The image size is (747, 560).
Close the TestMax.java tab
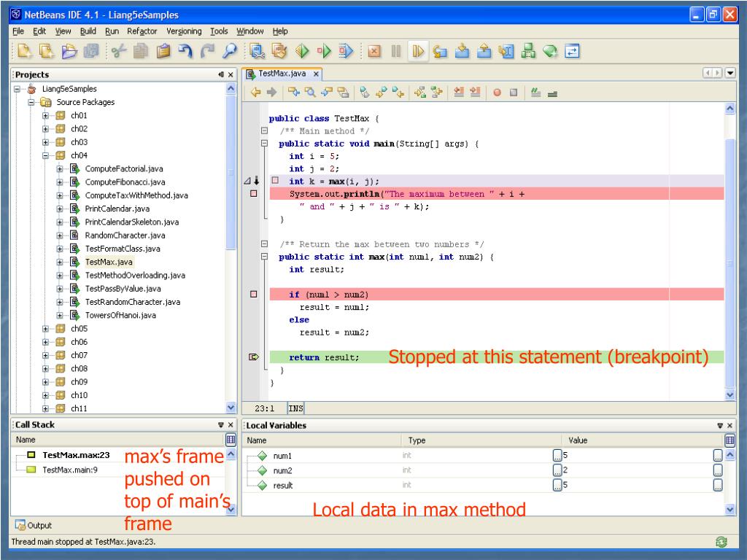pos(315,74)
